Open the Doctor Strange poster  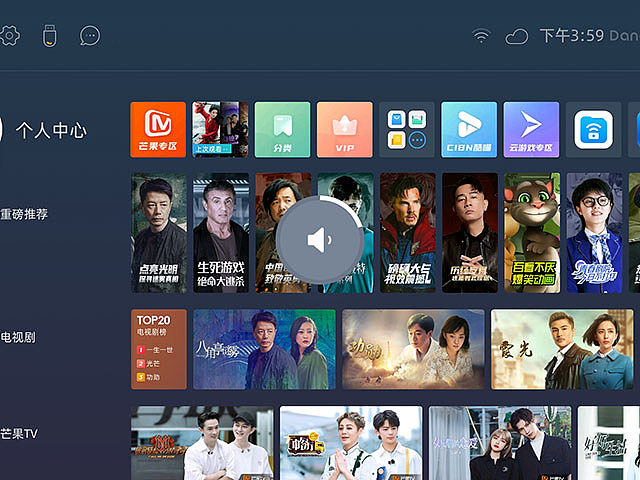pos(407,233)
